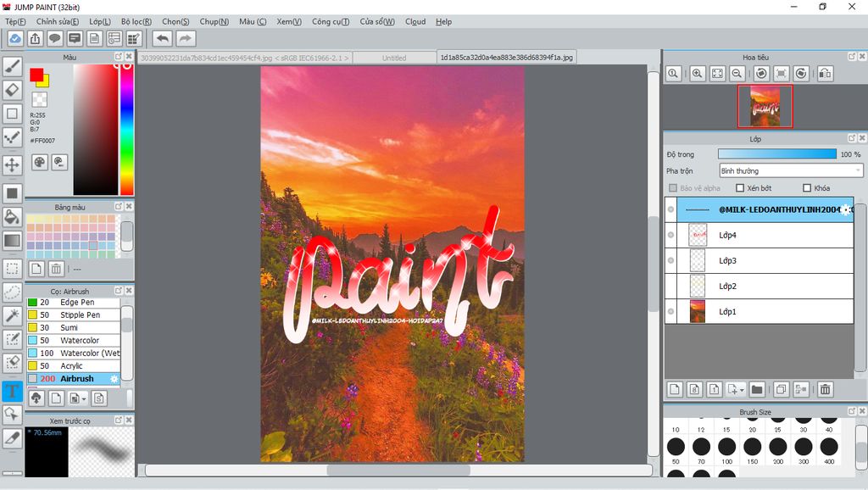Open the Công cụ(T) menu
The image size is (868, 490).
point(331,21)
